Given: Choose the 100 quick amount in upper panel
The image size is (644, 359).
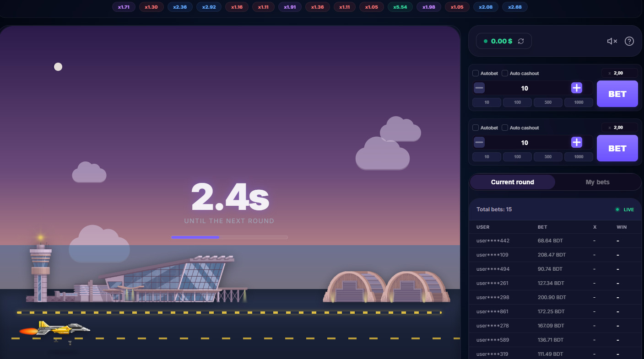Looking at the screenshot, I should [517, 102].
